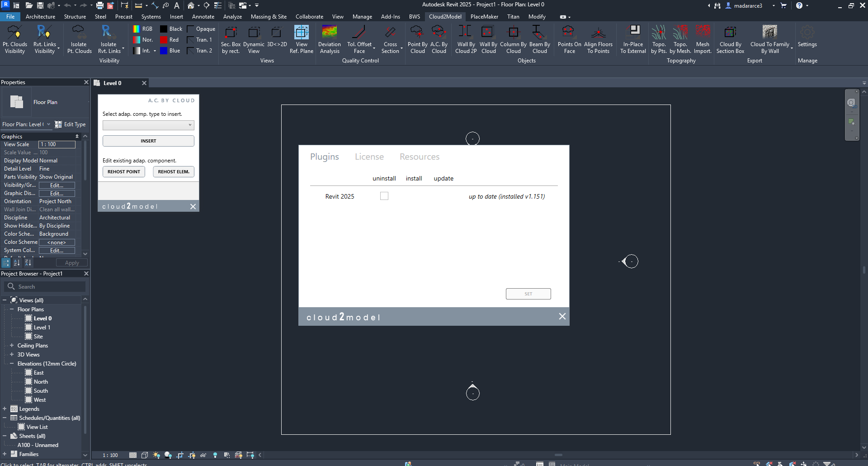Open the PlaceMaker ribbon tab
Screen dimensions: 868x466
484,17
